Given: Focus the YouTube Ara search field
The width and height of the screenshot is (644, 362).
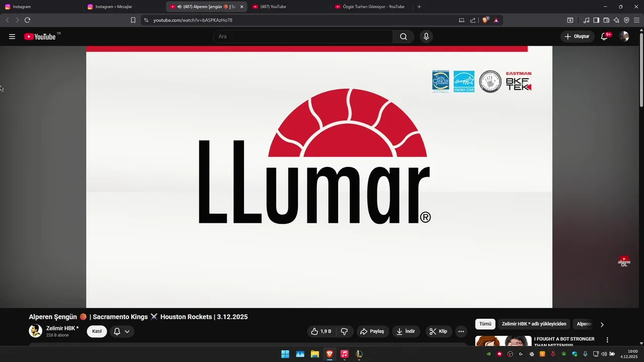Looking at the screenshot, I should (303, 37).
